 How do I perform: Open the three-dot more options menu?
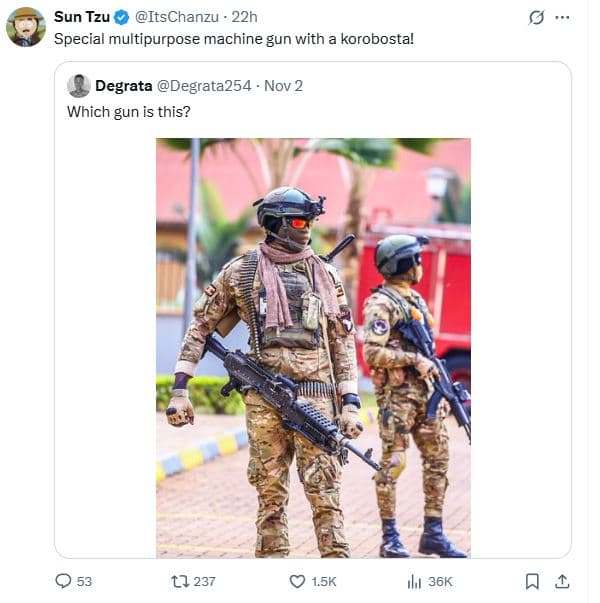(563, 17)
